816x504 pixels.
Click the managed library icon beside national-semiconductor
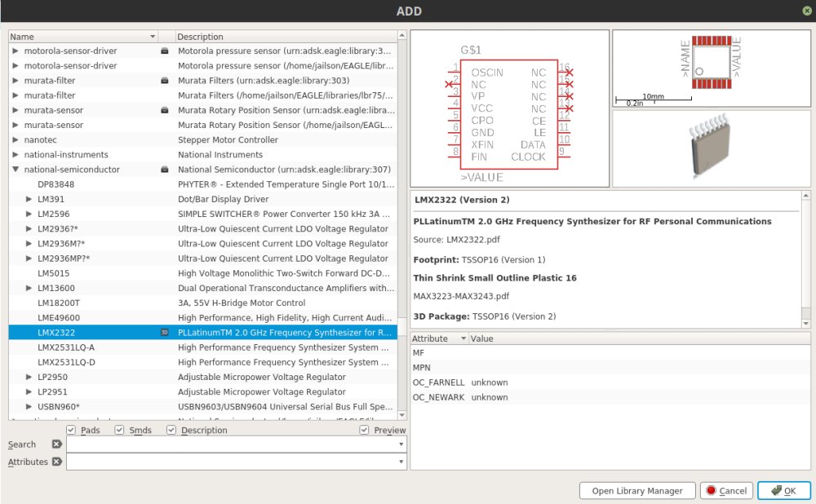pos(165,170)
